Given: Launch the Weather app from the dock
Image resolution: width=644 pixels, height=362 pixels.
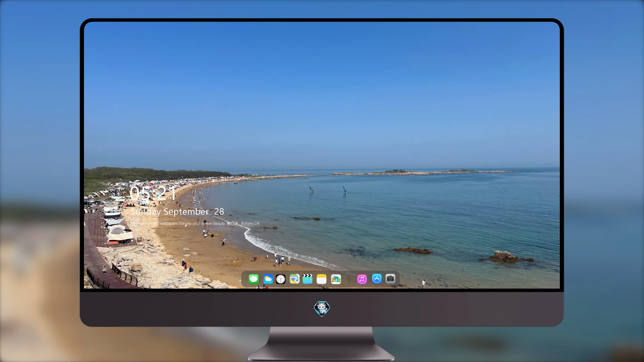Looking at the screenshot, I should (268, 279).
